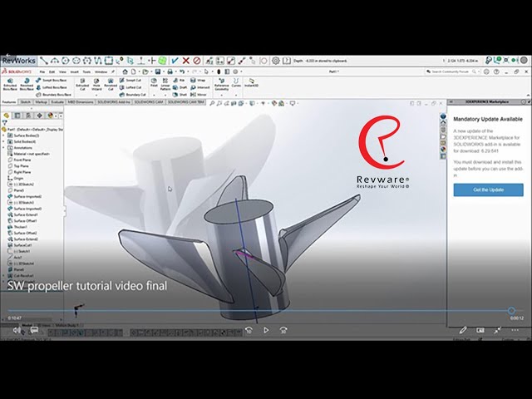532x399 pixels.
Task: Play the video with the play button
Action: [266, 330]
